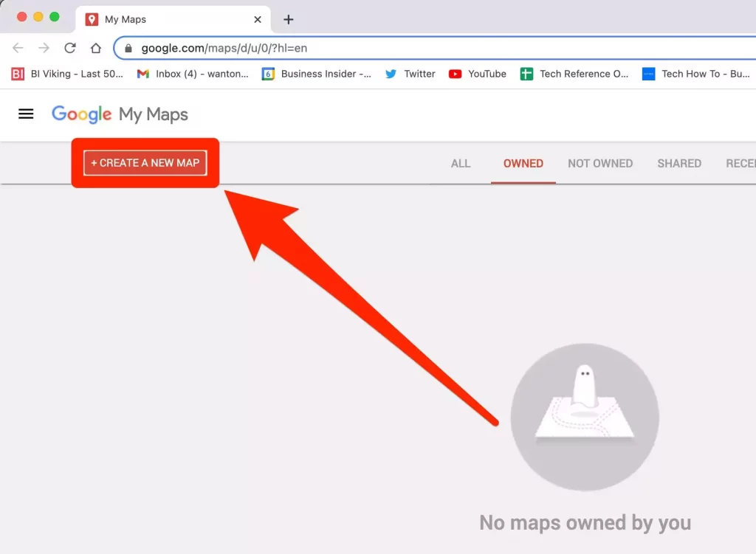
Task: Open the YouTube bookmark
Action: tap(478, 74)
